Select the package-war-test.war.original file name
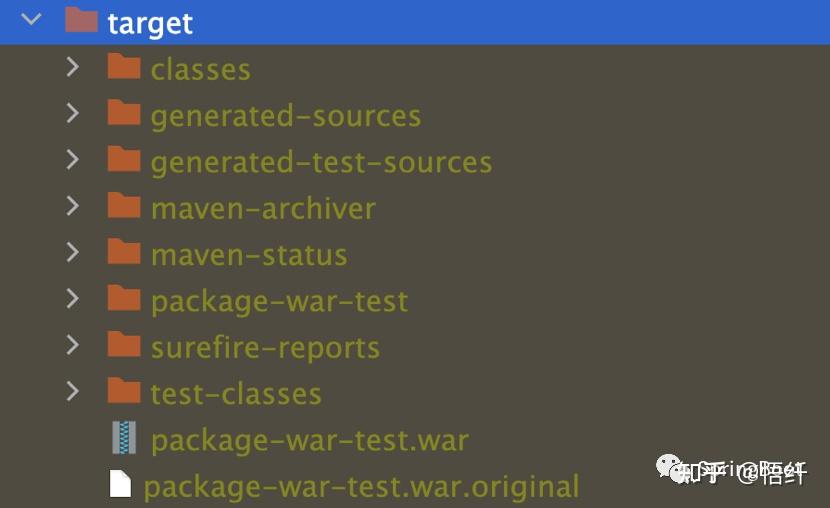 pyautogui.click(x=361, y=487)
